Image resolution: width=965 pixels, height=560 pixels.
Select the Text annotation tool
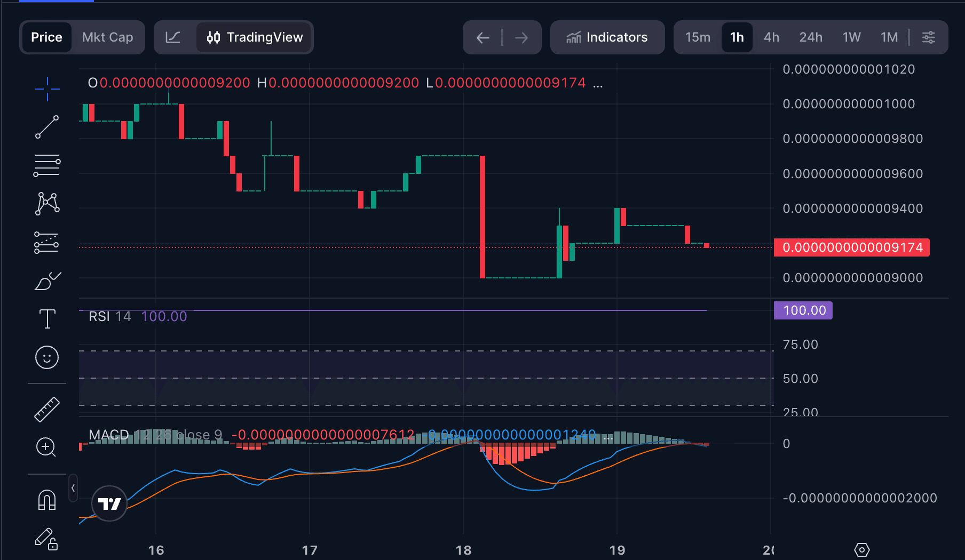(x=47, y=319)
